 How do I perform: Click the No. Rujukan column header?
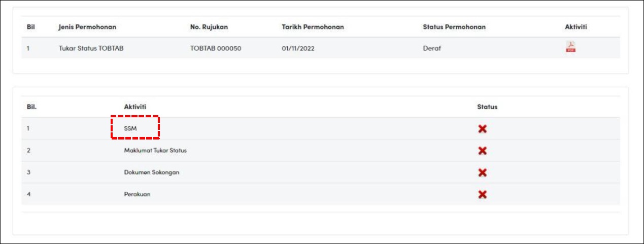pos(209,27)
